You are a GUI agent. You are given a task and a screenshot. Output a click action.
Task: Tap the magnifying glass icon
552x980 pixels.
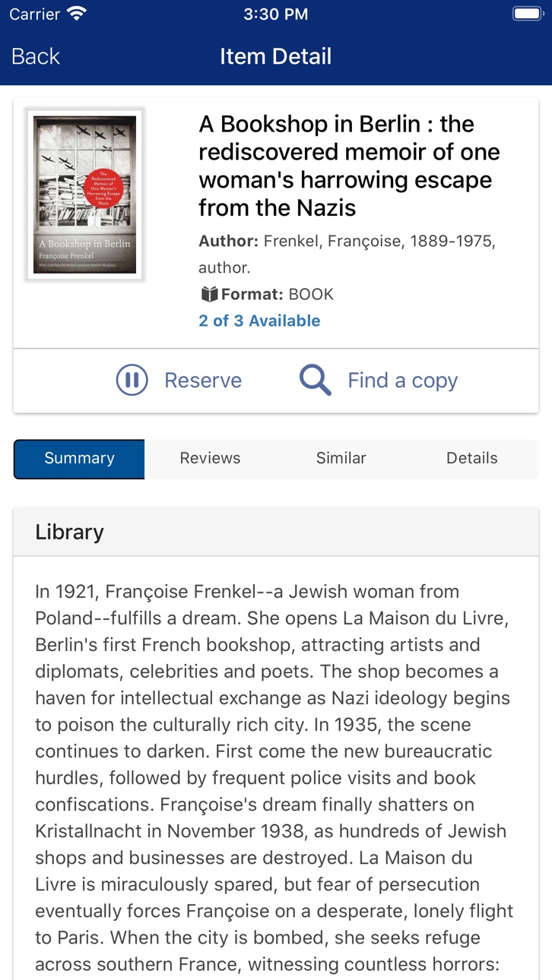pyautogui.click(x=315, y=380)
